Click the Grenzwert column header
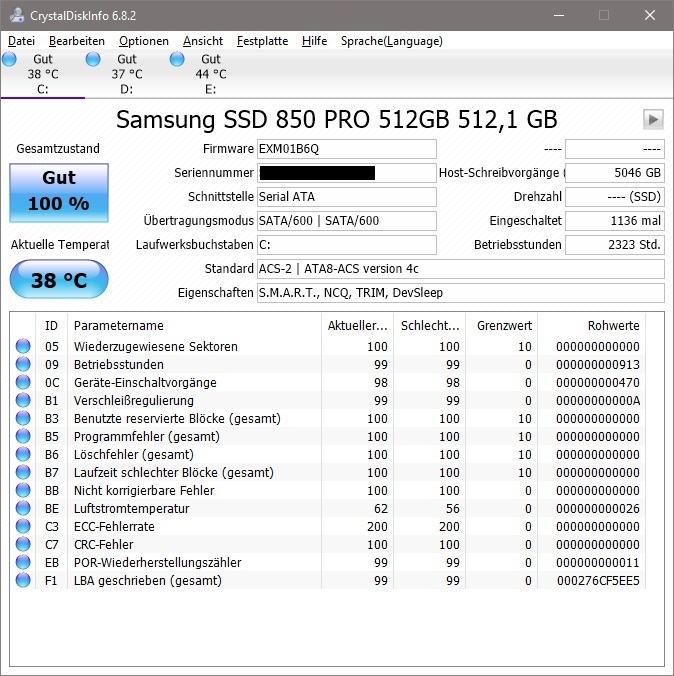This screenshot has width=674, height=676. point(502,325)
